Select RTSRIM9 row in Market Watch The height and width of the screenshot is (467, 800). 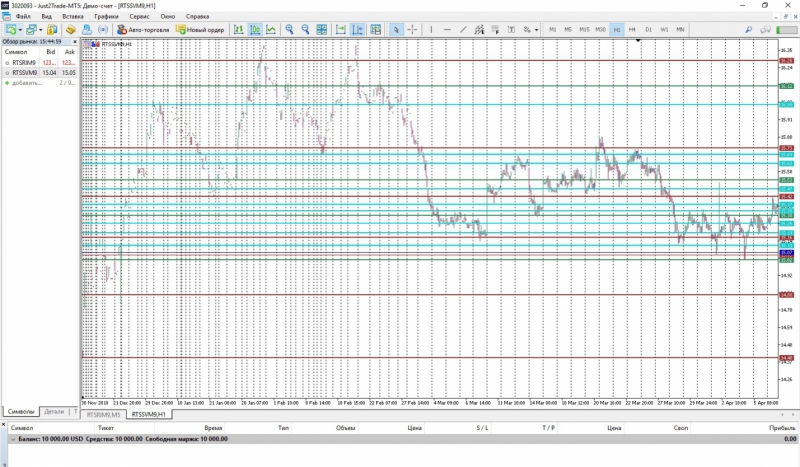(x=40, y=62)
